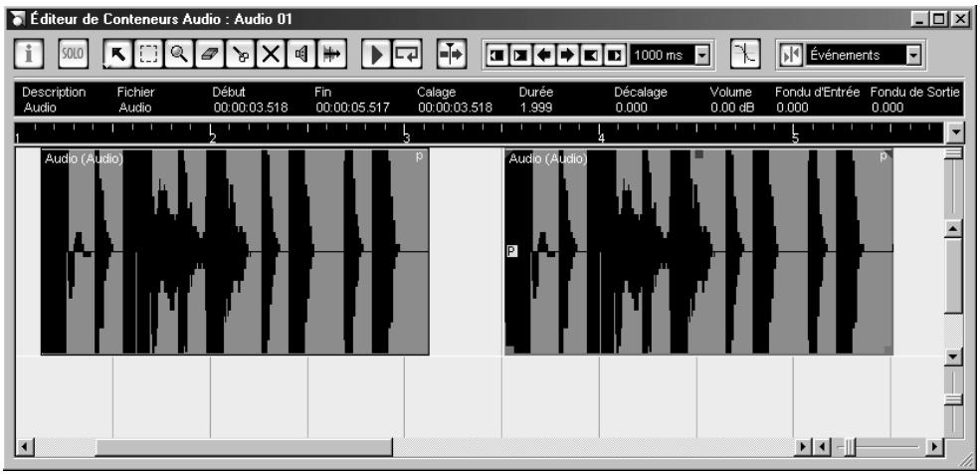The height and width of the screenshot is (474, 980).
Task: Move event left with left arrow
Action: point(544,55)
